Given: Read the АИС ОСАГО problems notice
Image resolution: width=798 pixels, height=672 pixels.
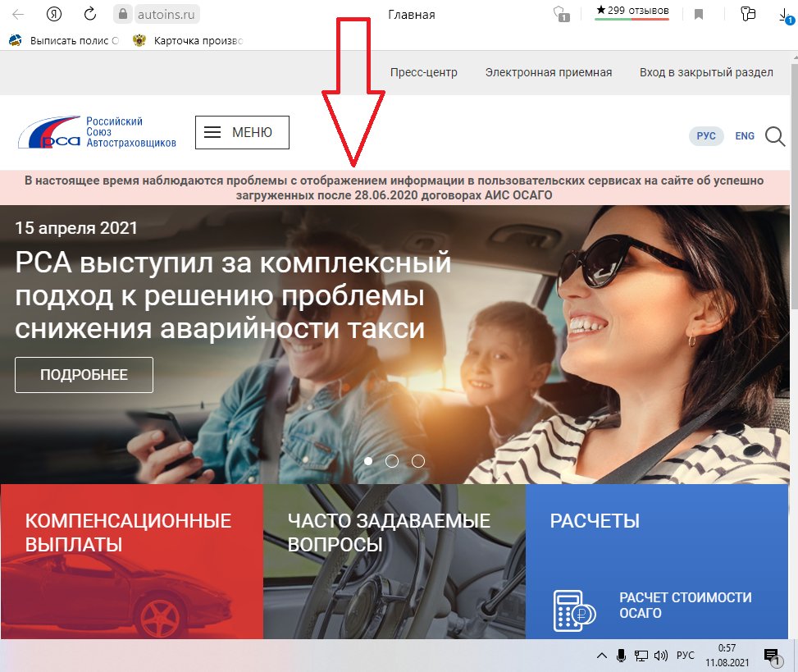Looking at the screenshot, I should [x=394, y=187].
